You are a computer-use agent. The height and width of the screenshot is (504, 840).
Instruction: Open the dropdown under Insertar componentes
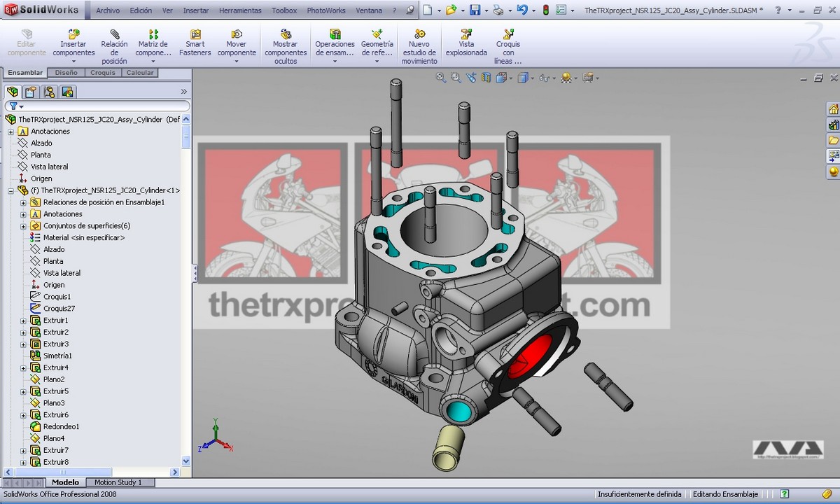coord(73,62)
